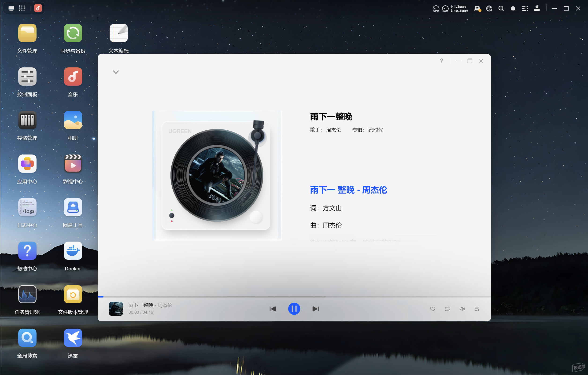Click the vinyl record album art
This screenshot has width=588, height=375.
click(x=217, y=175)
